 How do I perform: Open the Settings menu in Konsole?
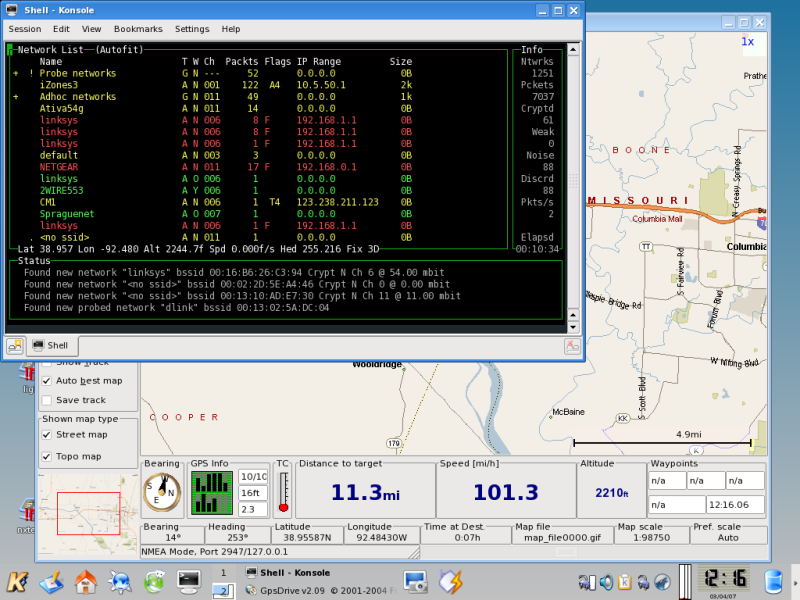point(192,29)
